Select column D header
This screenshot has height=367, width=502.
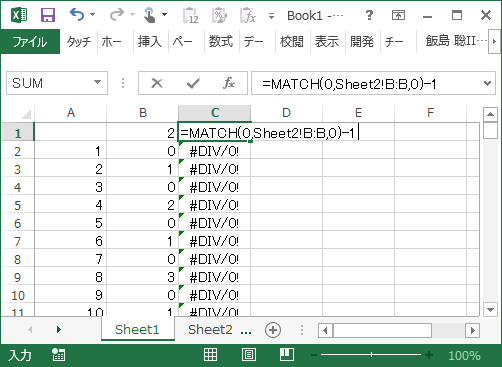287,113
